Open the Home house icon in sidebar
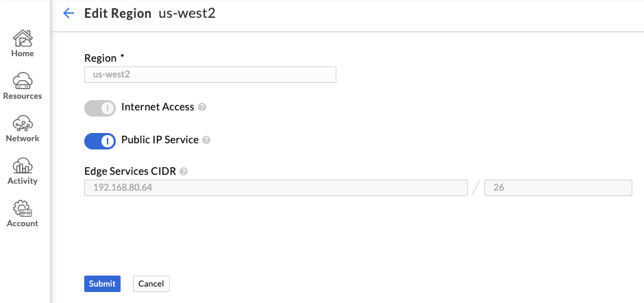The image size is (644, 303). coord(23,38)
